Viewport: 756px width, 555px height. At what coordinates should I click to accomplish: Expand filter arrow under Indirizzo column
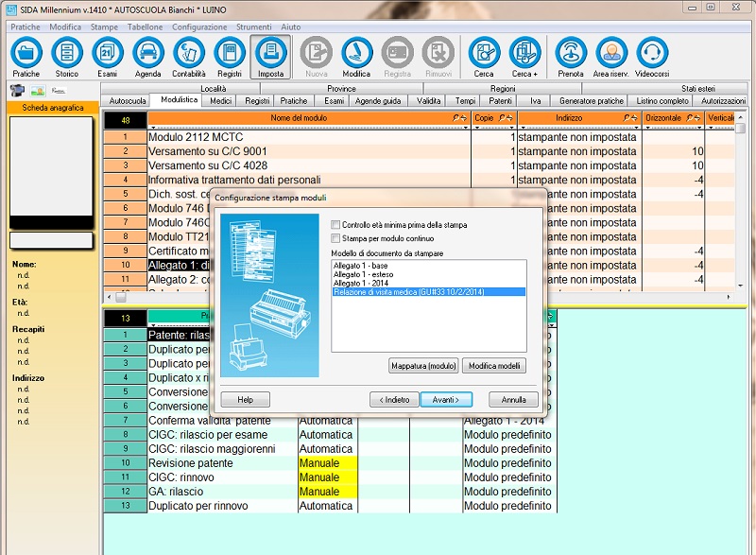(x=579, y=128)
